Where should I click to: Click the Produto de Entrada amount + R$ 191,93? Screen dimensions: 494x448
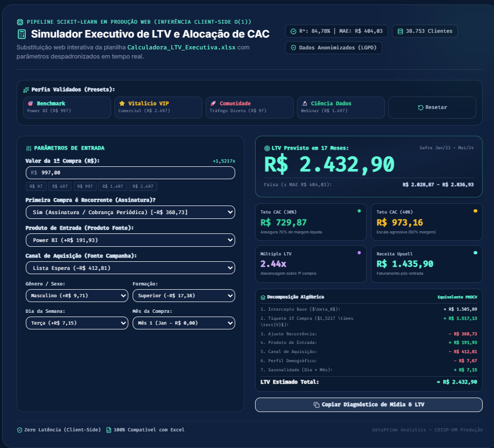[463, 342]
